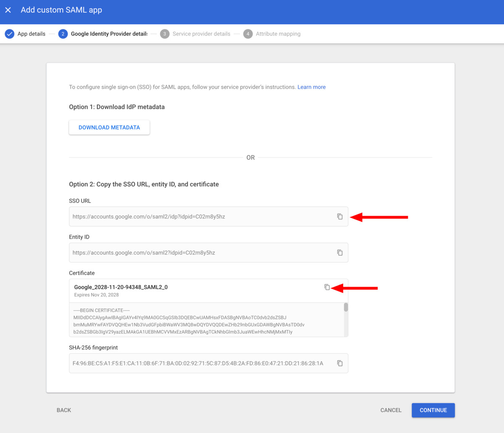Click the step 3 circle icon
The width and height of the screenshot is (504, 433).
coord(165,34)
